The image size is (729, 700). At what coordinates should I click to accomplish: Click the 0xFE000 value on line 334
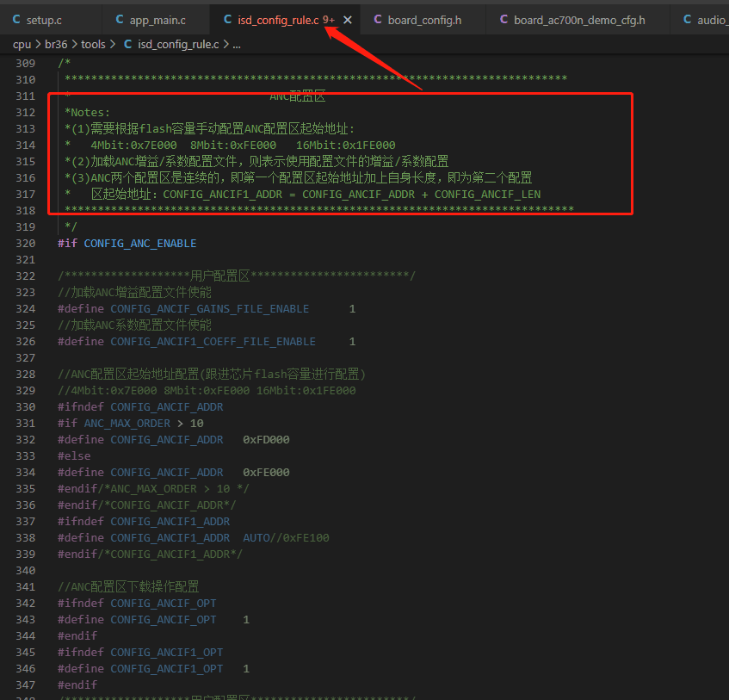266,472
